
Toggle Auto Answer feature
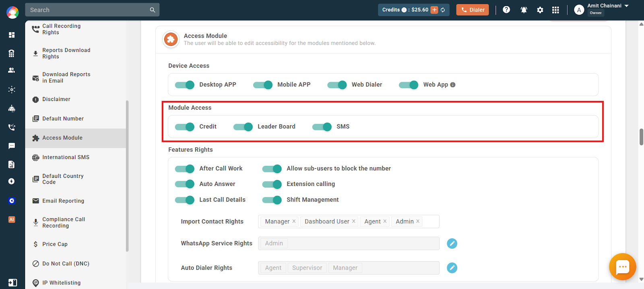point(185,184)
